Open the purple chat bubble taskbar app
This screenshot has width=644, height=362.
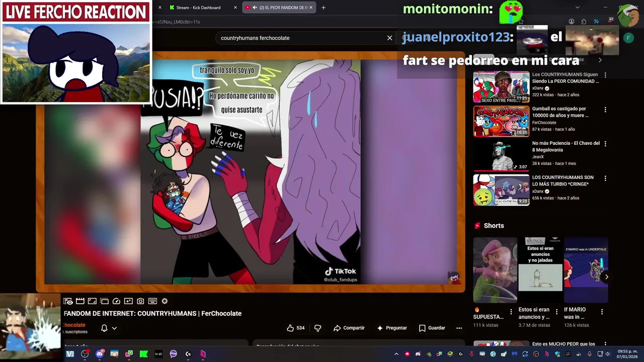click(174, 354)
